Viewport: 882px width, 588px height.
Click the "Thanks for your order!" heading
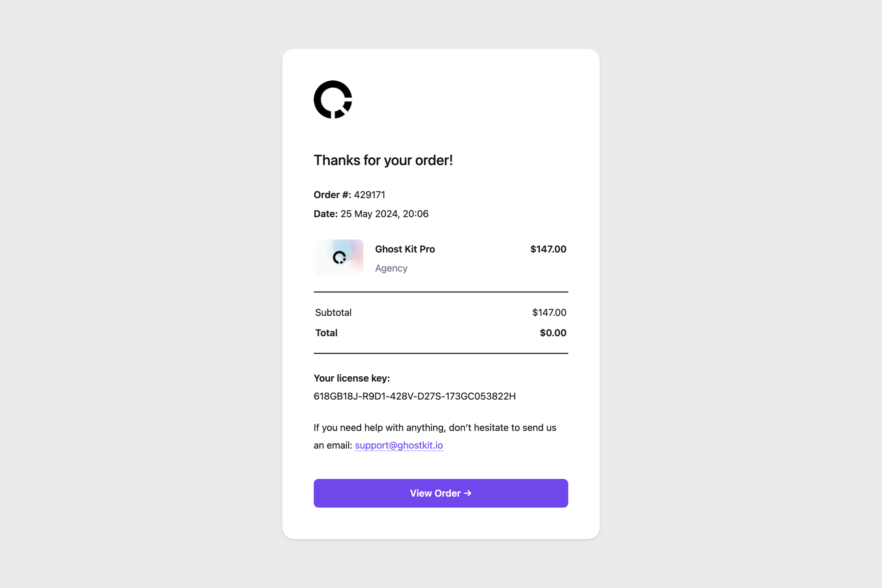[383, 160]
